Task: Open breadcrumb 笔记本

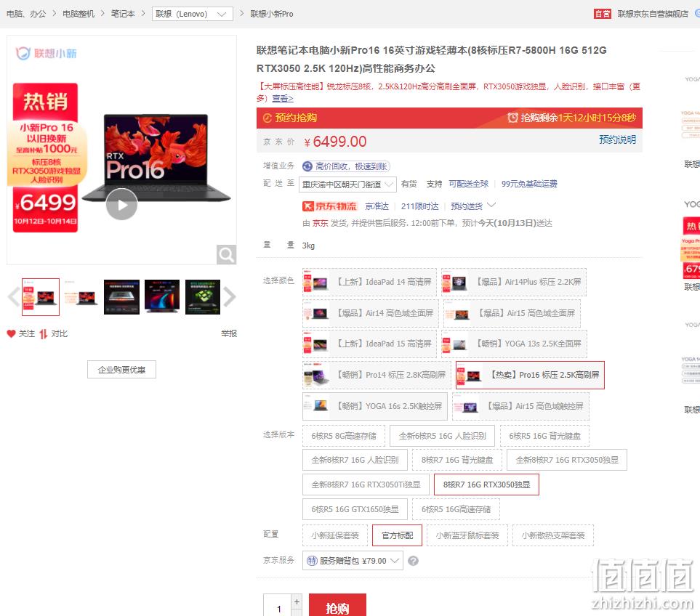Action: click(123, 14)
